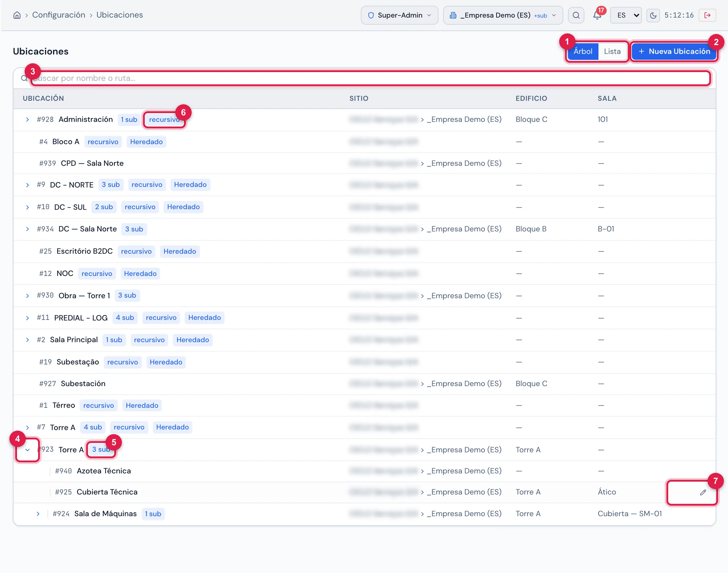728x573 pixels.
Task: Expand the #10 DC - SUL row
Action: pos(28,207)
